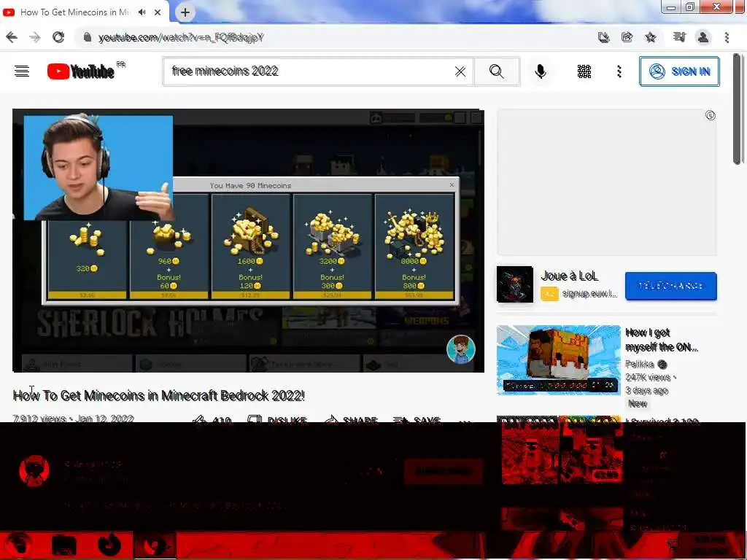Click the TÉLÉCHARGER ad button
The image size is (747, 560).
point(670,286)
